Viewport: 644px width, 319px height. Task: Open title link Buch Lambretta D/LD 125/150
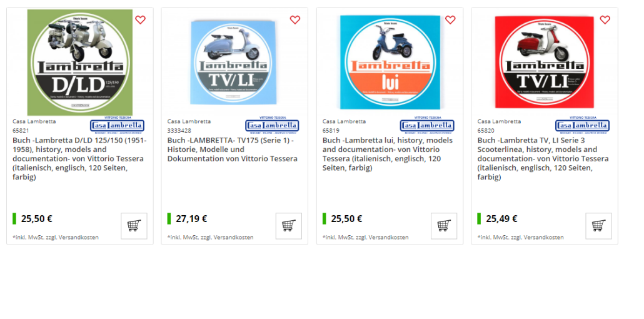(80, 159)
